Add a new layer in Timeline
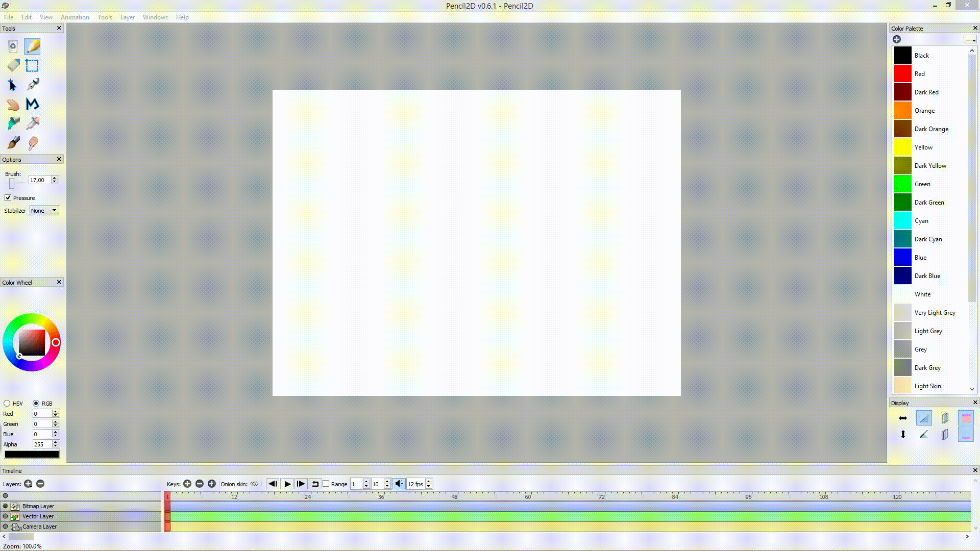 tap(28, 484)
